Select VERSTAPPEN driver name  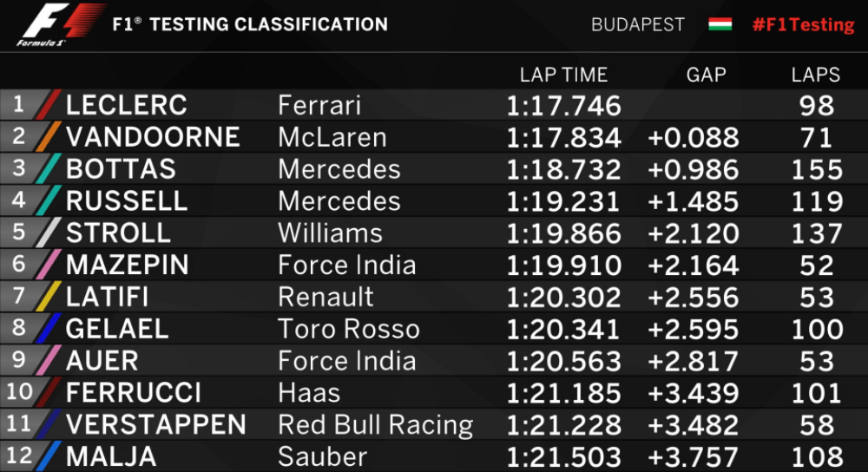tap(155, 425)
